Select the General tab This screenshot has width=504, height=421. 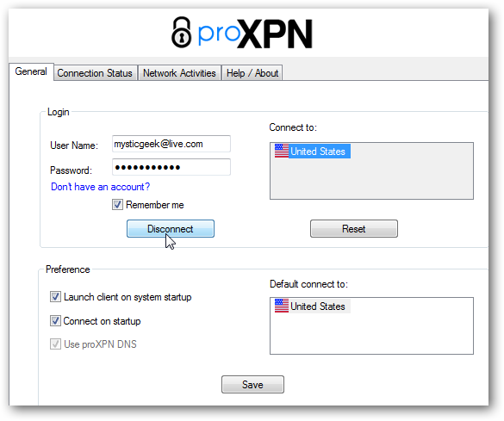pos(31,71)
